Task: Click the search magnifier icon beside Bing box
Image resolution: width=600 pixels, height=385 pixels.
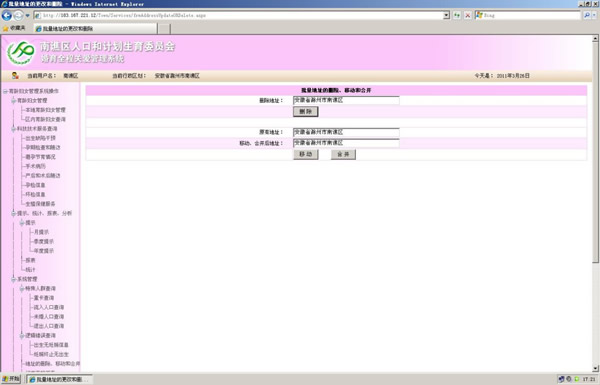Action: tap(587, 15)
